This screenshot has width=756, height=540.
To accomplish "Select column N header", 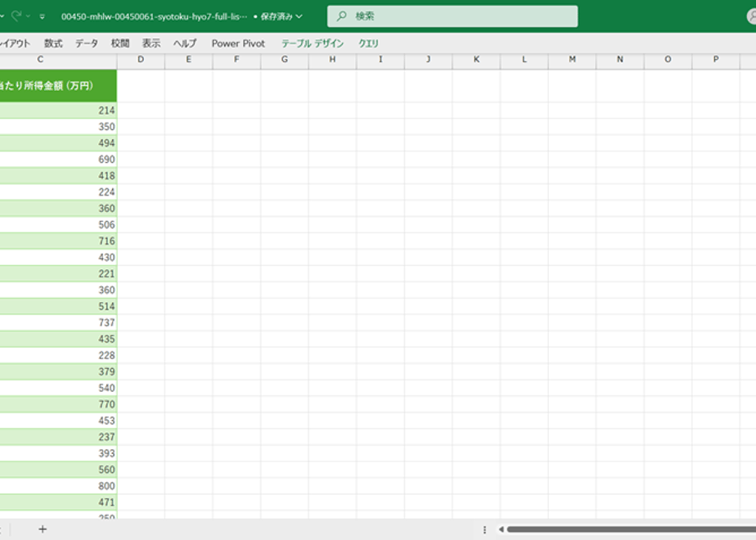I will pos(620,59).
